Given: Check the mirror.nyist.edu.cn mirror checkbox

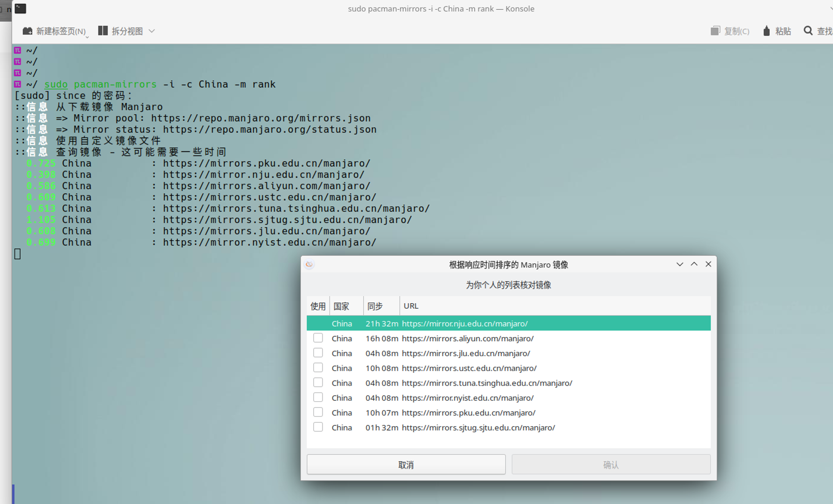Looking at the screenshot, I should point(318,397).
